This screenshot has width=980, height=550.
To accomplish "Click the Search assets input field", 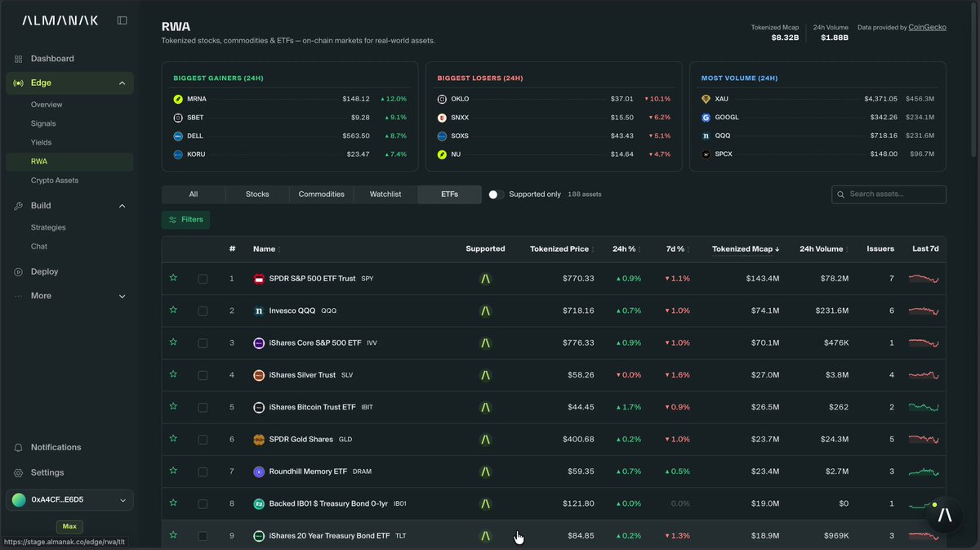I will [889, 195].
